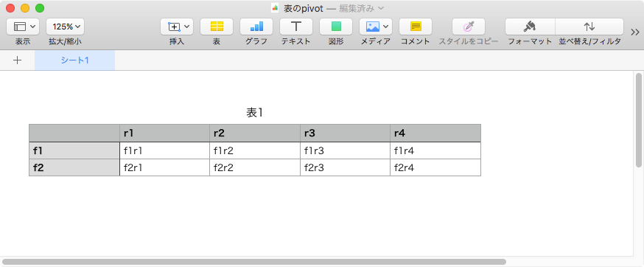The height and width of the screenshot is (267, 644).
Task: Select cell f1r1
Action: click(165, 150)
